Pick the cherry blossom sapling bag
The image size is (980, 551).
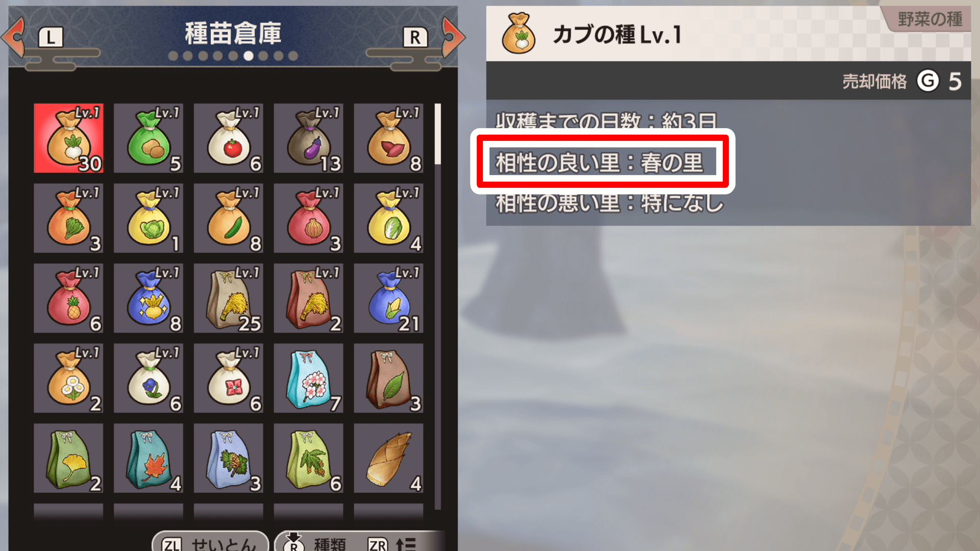click(x=308, y=378)
